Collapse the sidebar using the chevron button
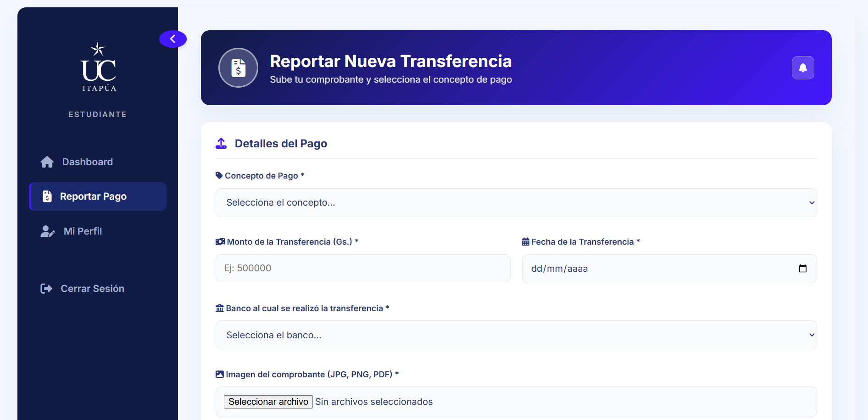 (x=173, y=39)
